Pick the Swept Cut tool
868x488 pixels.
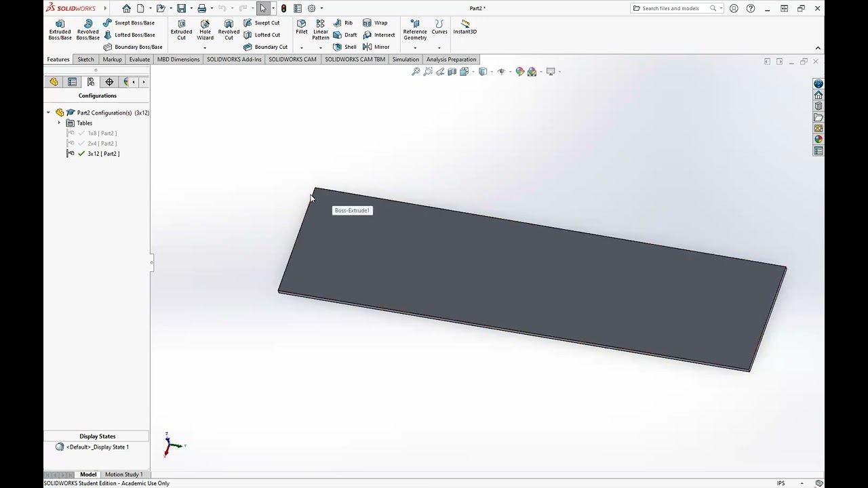click(262, 23)
